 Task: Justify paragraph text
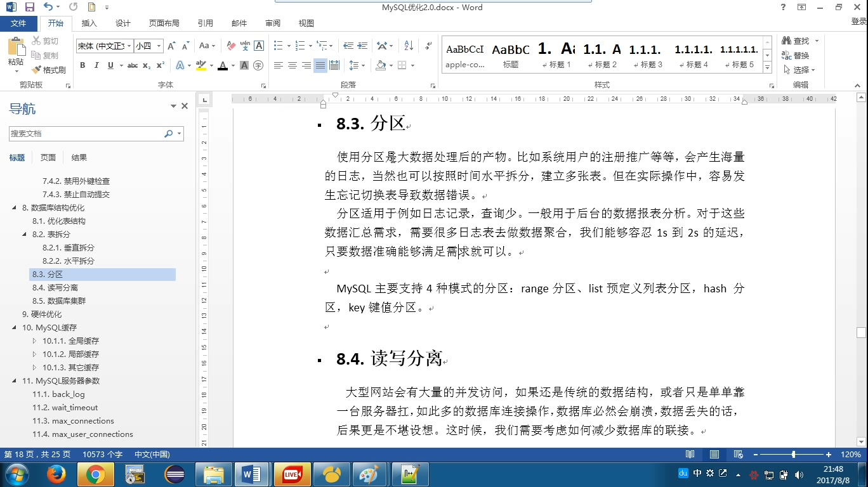pos(320,65)
